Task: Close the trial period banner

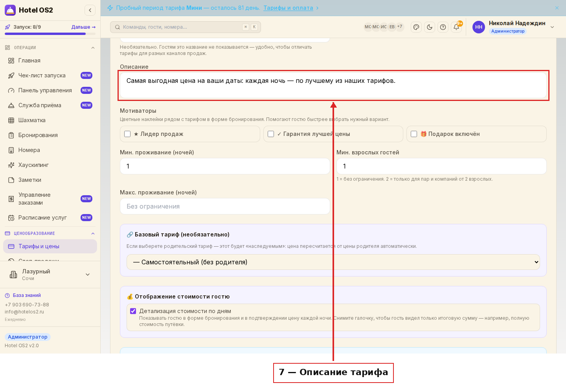Action: click(557, 8)
